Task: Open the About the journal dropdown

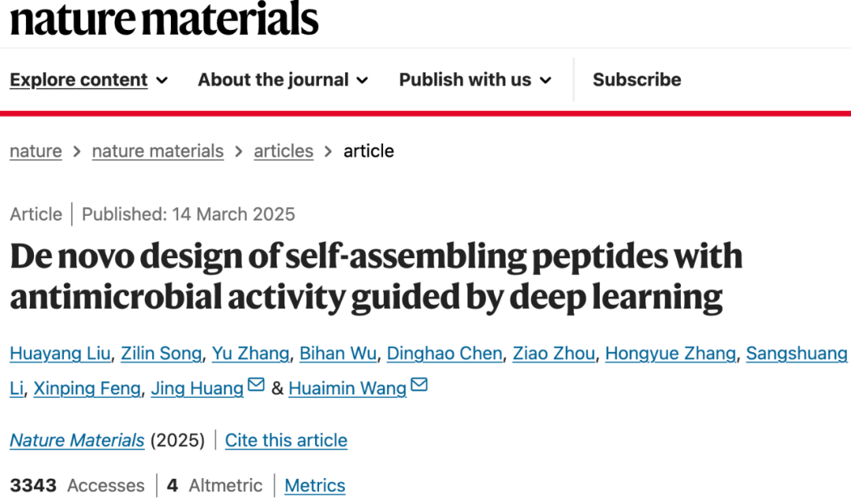Action: point(283,80)
